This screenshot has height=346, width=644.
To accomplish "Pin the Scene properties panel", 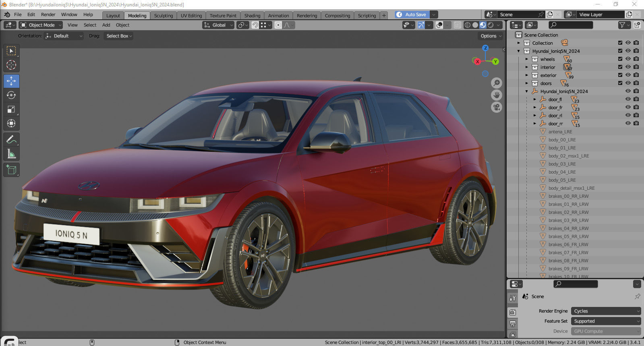I will point(638,296).
